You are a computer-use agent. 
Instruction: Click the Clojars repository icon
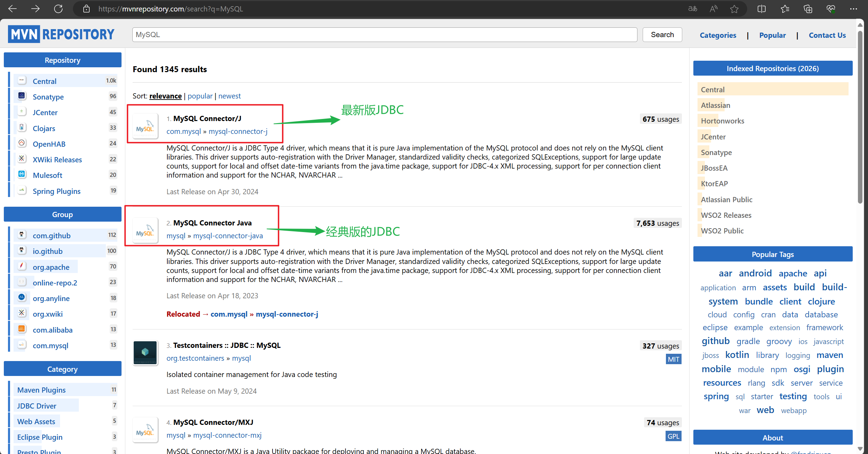click(x=22, y=127)
